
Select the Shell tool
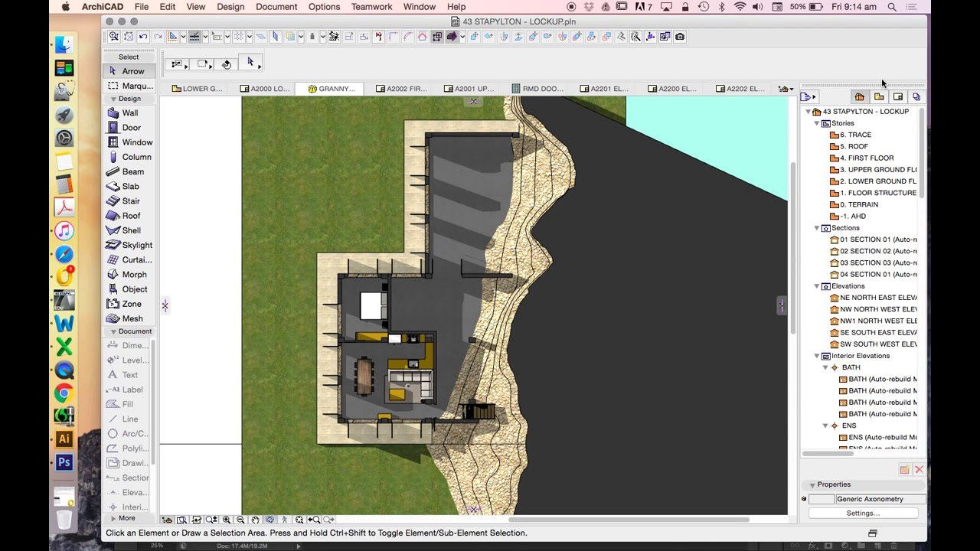pyautogui.click(x=129, y=230)
